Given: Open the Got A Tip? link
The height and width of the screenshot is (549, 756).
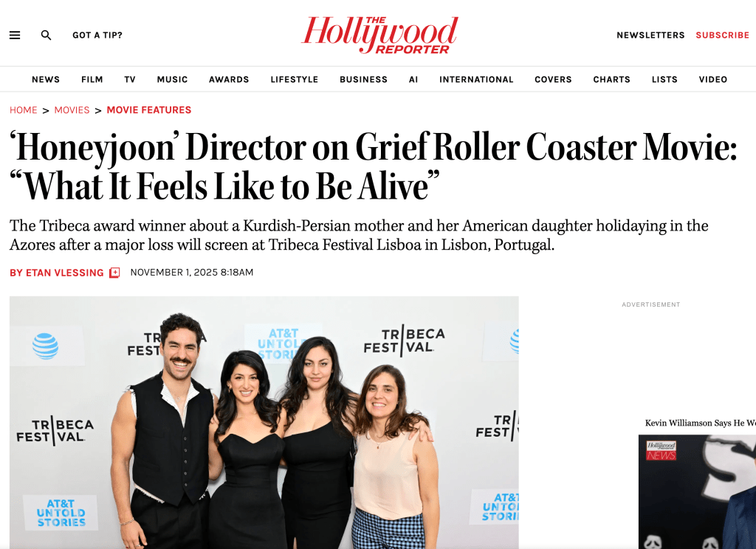Looking at the screenshot, I should (x=97, y=35).
